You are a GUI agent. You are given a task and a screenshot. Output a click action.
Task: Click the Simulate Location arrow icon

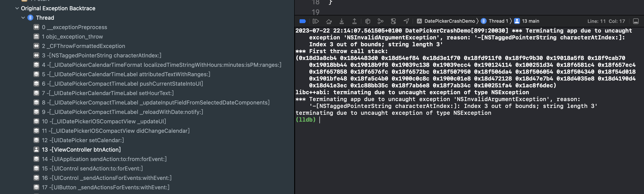406,21
